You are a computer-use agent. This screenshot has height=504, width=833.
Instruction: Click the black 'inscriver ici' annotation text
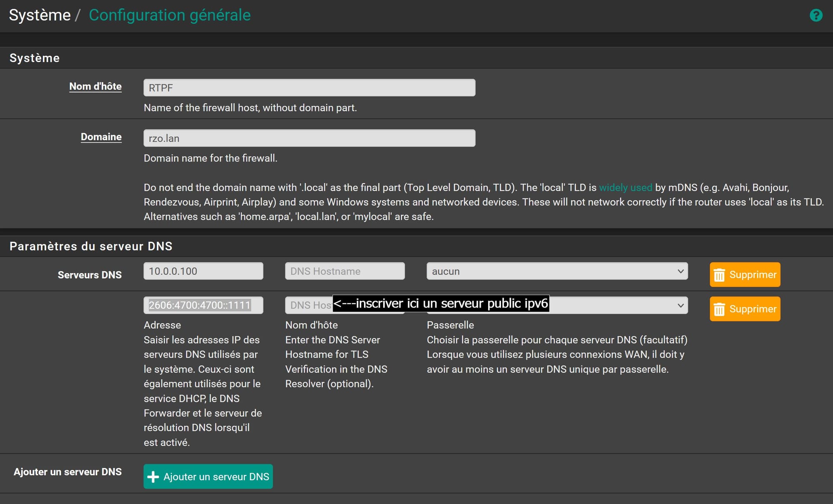tap(441, 303)
